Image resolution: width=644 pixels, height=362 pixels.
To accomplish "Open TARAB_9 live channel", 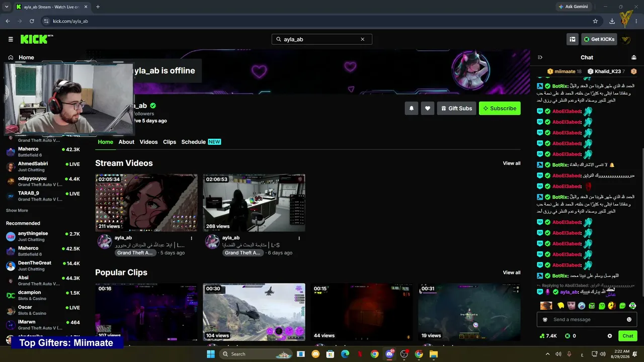I will coord(43,196).
